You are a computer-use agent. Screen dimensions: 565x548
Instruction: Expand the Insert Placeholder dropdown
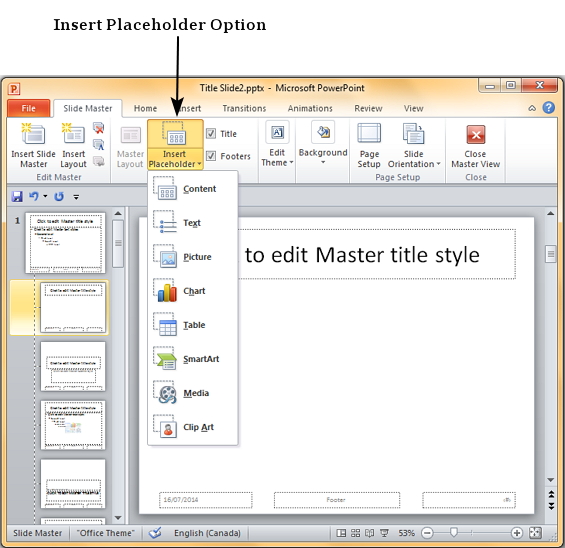(x=175, y=159)
